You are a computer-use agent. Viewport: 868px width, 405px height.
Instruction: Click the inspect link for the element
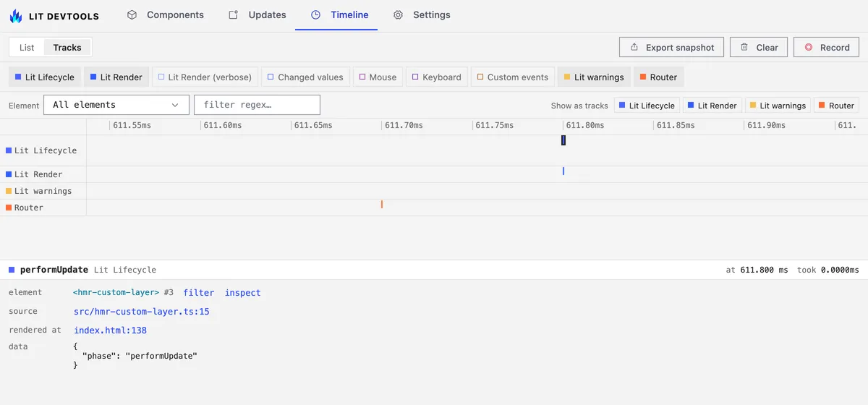pyautogui.click(x=242, y=293)
